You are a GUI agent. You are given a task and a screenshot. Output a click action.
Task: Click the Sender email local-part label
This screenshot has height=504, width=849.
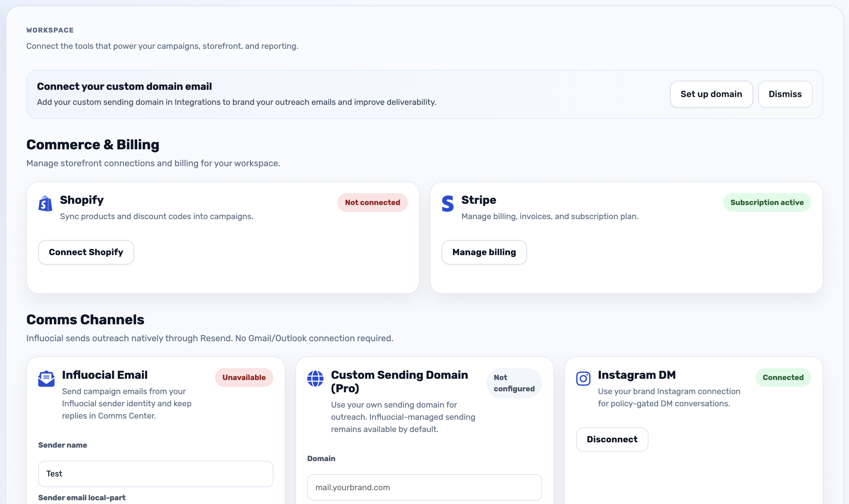[x=82, y=497]
